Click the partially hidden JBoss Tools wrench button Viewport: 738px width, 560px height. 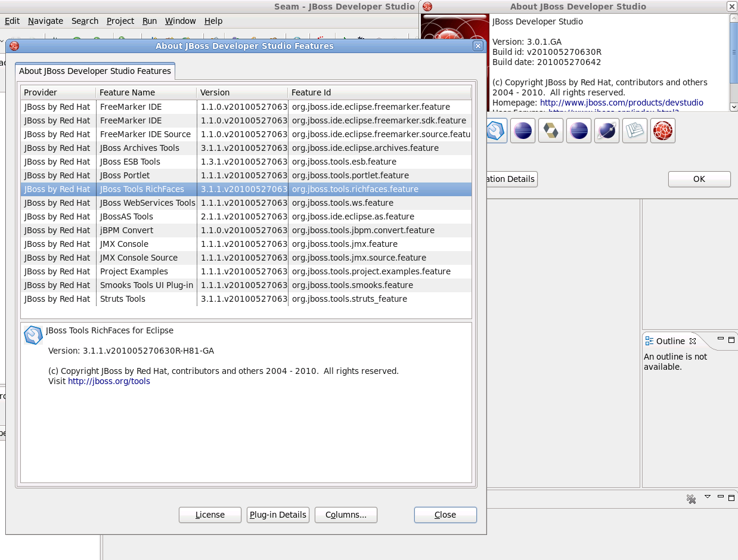[497, 131]
